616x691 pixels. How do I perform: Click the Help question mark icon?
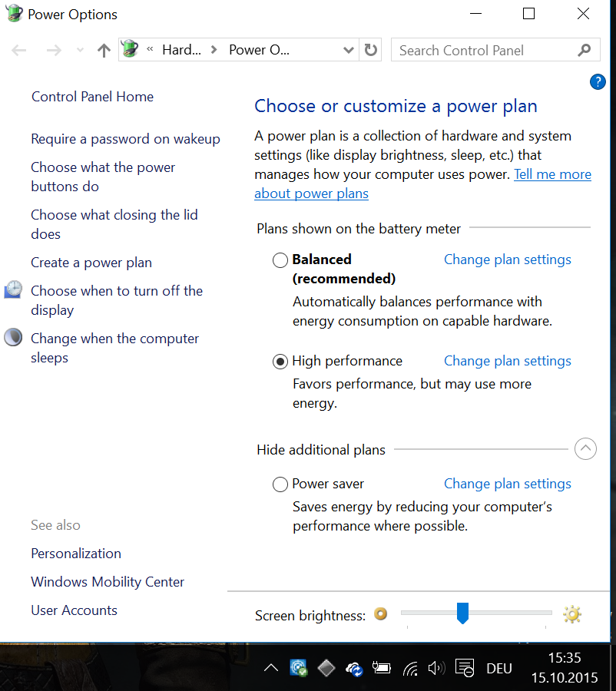pos(598,81)
